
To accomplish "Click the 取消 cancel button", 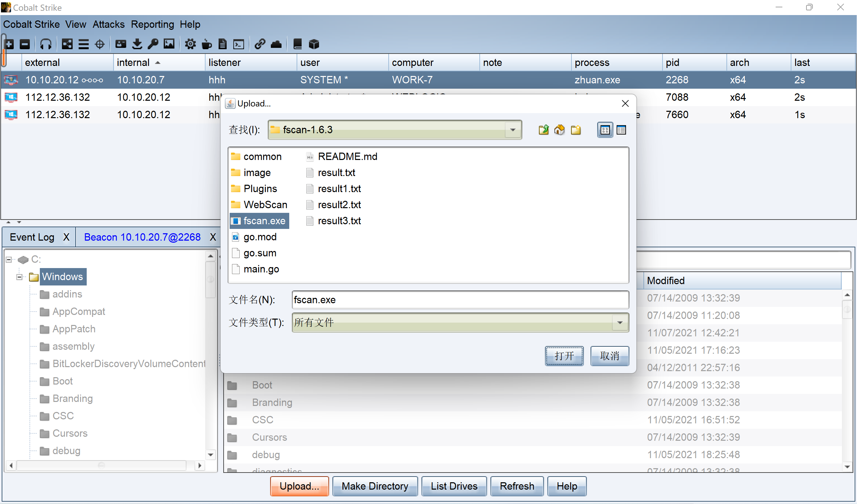I will click(609, 356).
